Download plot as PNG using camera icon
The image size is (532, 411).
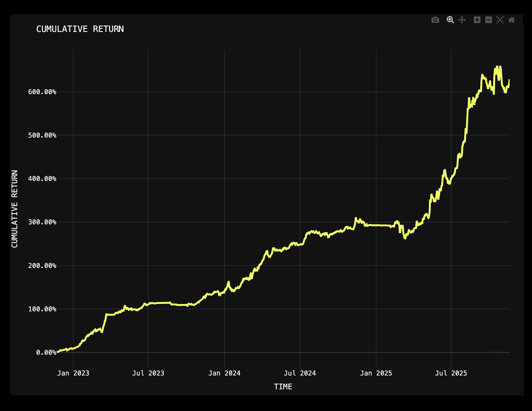tap(435, 20)
